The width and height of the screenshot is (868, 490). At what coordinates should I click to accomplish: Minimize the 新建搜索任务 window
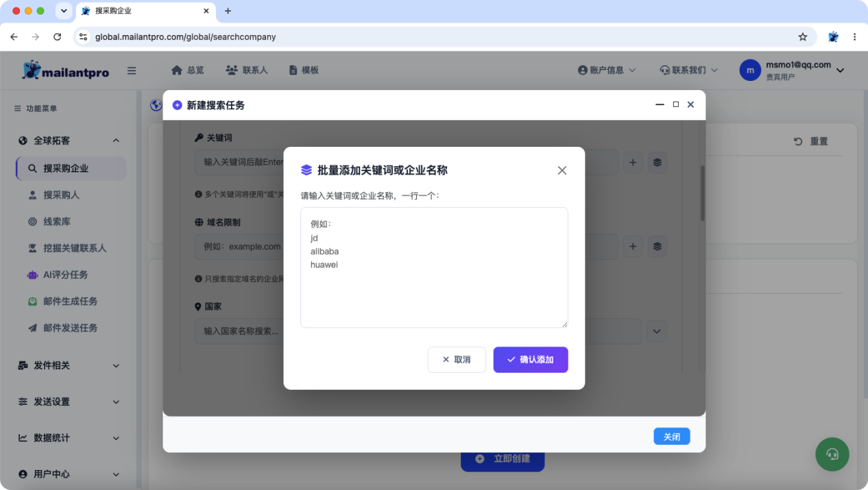[x=660, y=104]
